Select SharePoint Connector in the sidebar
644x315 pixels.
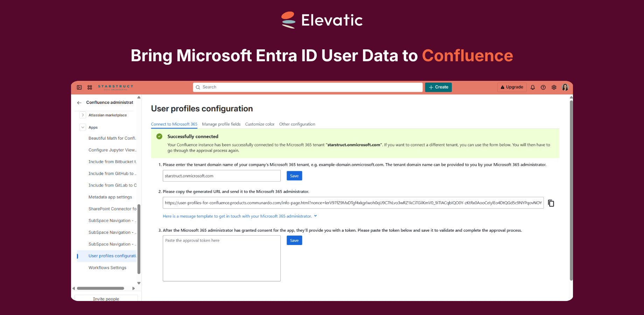(x=111, y=209)
